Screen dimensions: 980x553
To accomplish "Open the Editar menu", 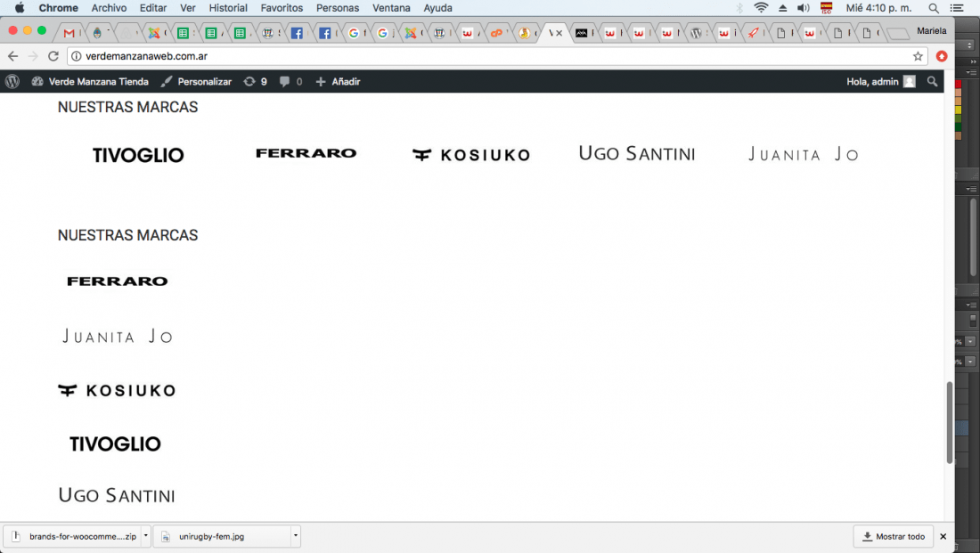I will pyautogui.click(x=153, y=8).
